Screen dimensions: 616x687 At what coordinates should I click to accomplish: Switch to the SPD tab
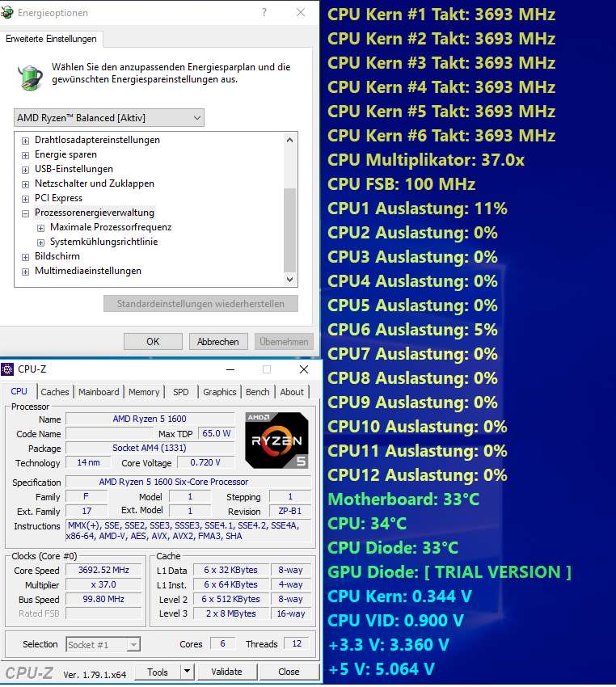[181, 392]
